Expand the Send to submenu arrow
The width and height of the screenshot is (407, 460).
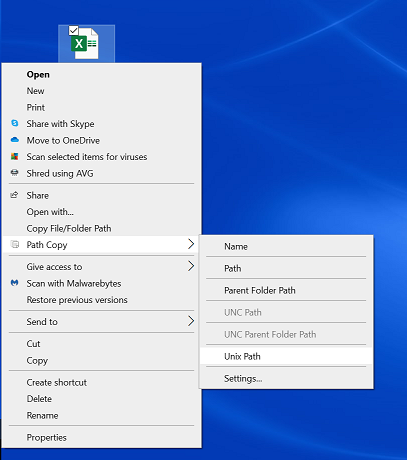click(191, 321)
